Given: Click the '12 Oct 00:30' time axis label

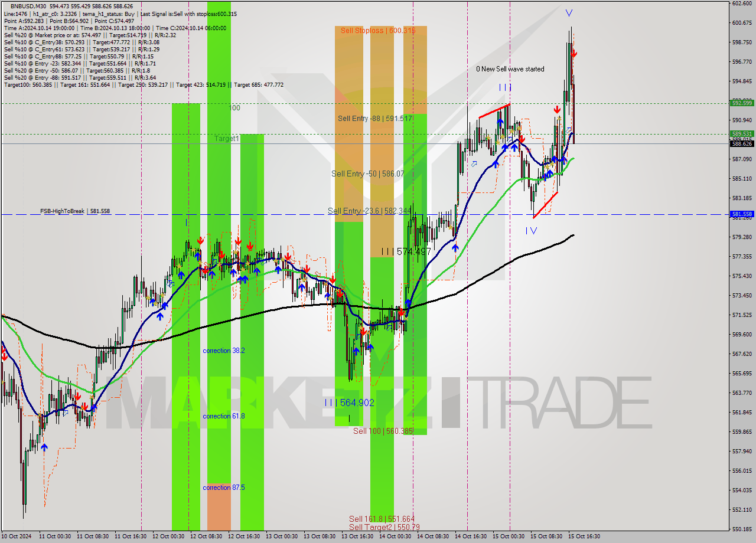Looking at the screenshot, I should click(x=168, y=537).
